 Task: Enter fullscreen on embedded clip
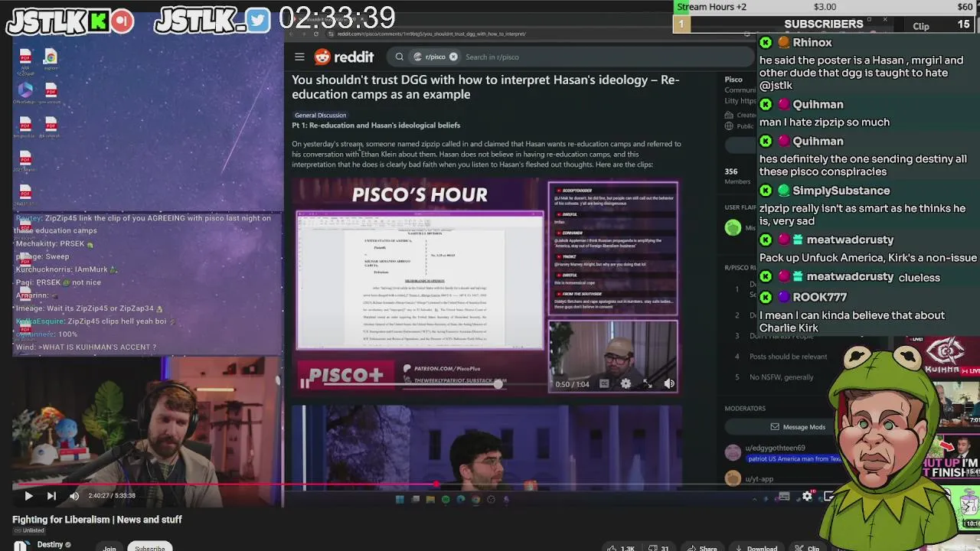(x=647, y=384)
